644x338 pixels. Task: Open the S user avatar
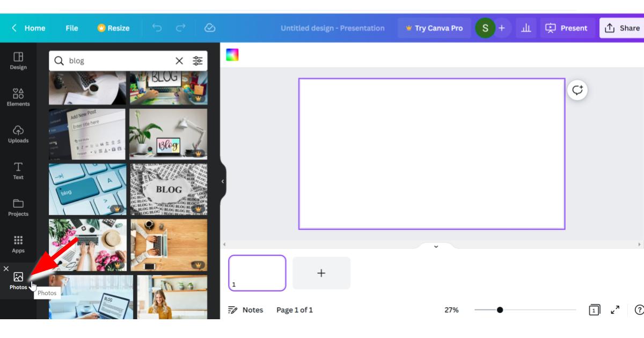tap(485, 28)
